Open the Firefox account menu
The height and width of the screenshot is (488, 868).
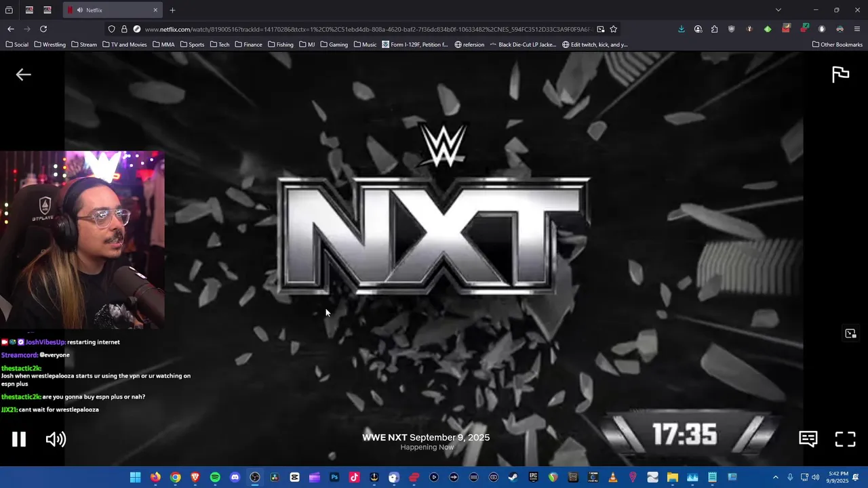[x=698, y=29]
